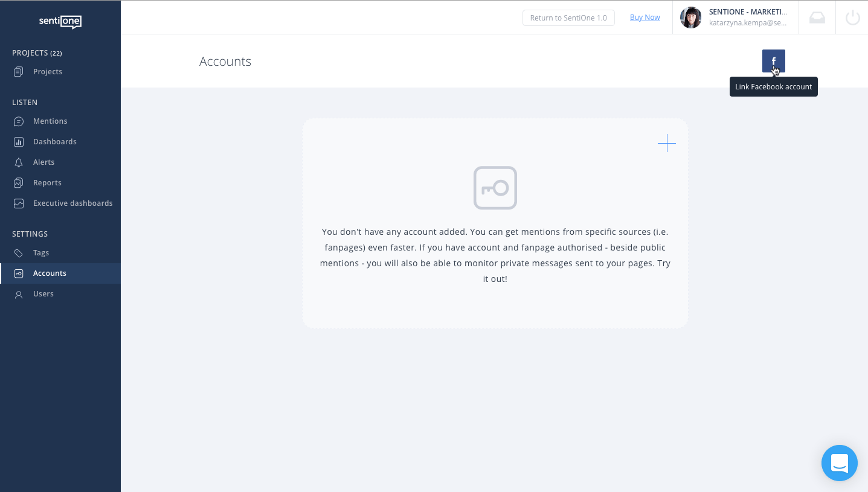Open Projects in the sidebar
This screenshot has height=492, width=868.
click(48, 72)
